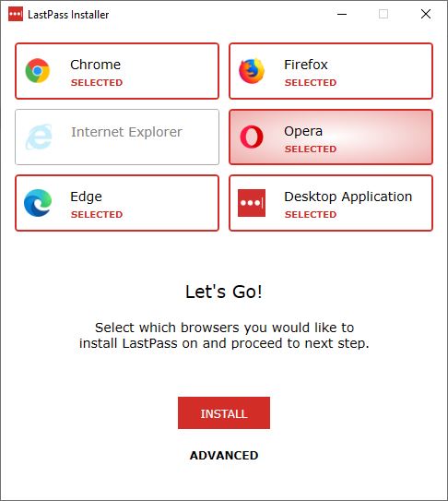This screenshot has width=448, height=501.
Task: Click the Chrome browser logo
Action: (x=38, y=71)
